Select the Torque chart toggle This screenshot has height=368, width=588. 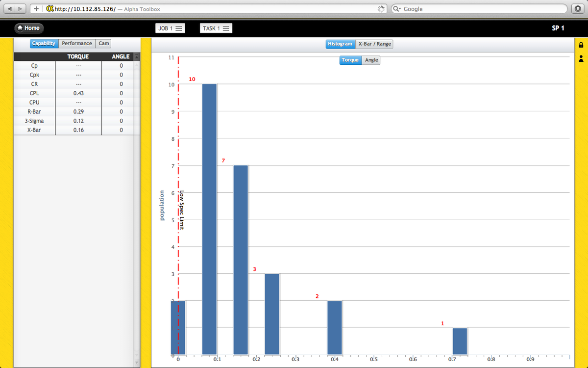(x=350, y=60)
